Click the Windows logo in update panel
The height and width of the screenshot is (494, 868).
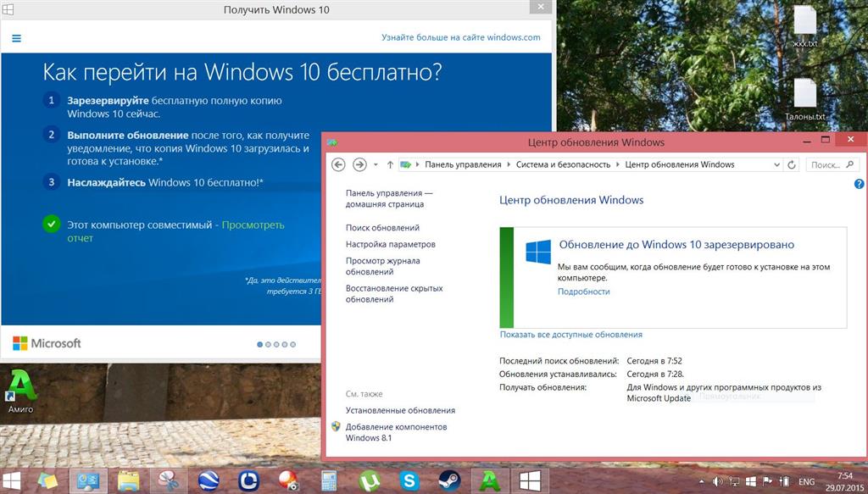coord(538,252)
